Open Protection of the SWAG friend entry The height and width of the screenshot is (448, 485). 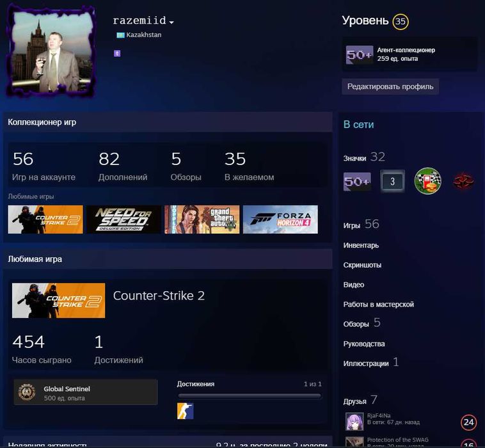point(411,442)
